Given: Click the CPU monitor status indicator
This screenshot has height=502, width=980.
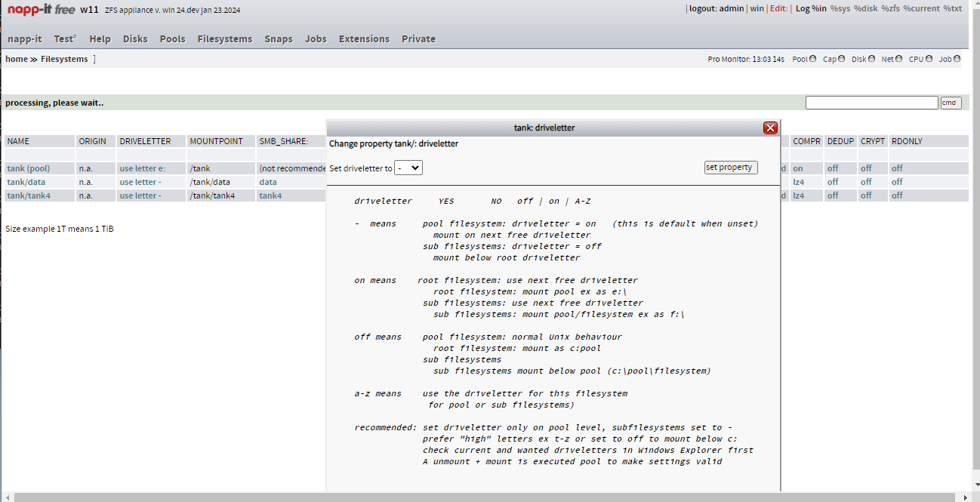Looking at the screenshot, I should click(x=929, y=59).
